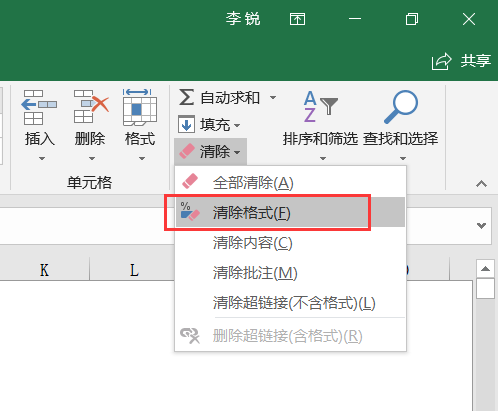Expand the Format (格式) dropdown arrow
This screenshot has width=498, height=411.
pos(142,158)
